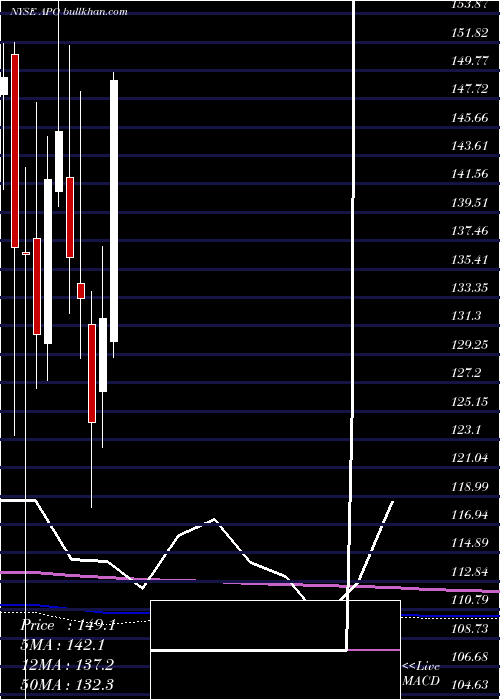Image resolution: width=500 pixels, height=700 pixels.
Task: Click the tall red candle from 149.77 level
Action: [x=15, y=151]
